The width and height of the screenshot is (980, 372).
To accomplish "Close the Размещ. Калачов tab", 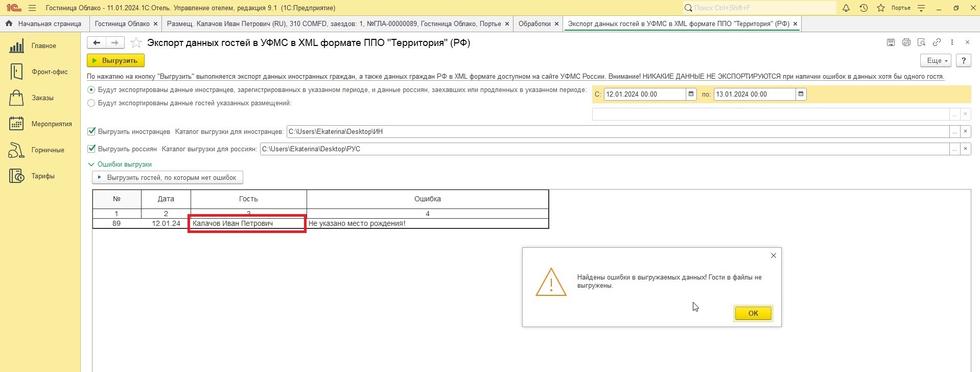I will [507, 24].
